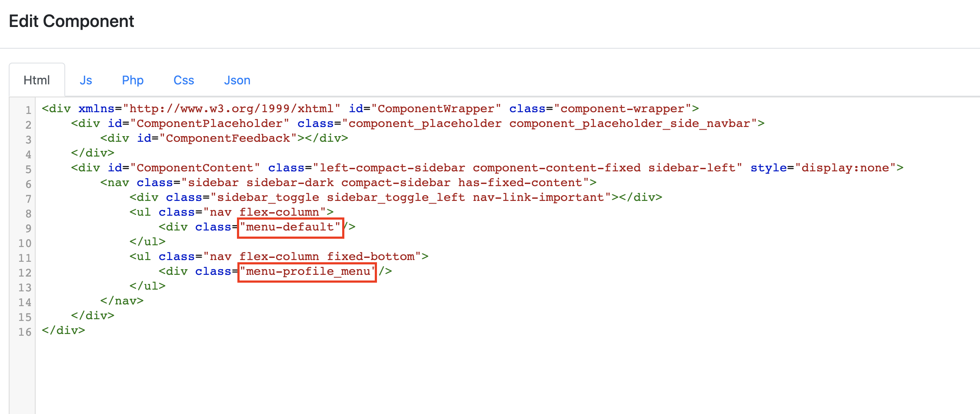The image size is (980, 414).
Task: Click the nav class "sidebar sidebar-dark compact-sidebar has-fixed-content" string
Action: (385, 183)
